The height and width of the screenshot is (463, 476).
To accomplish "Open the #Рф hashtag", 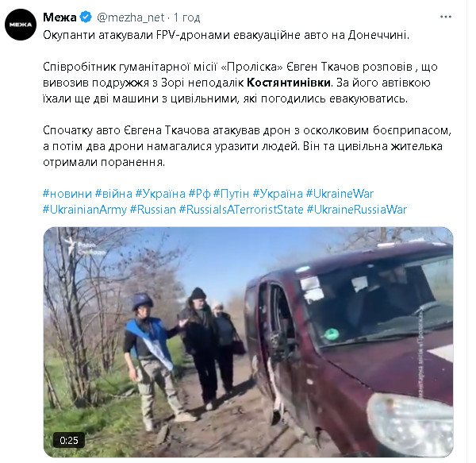I will (x=199, y=194).
